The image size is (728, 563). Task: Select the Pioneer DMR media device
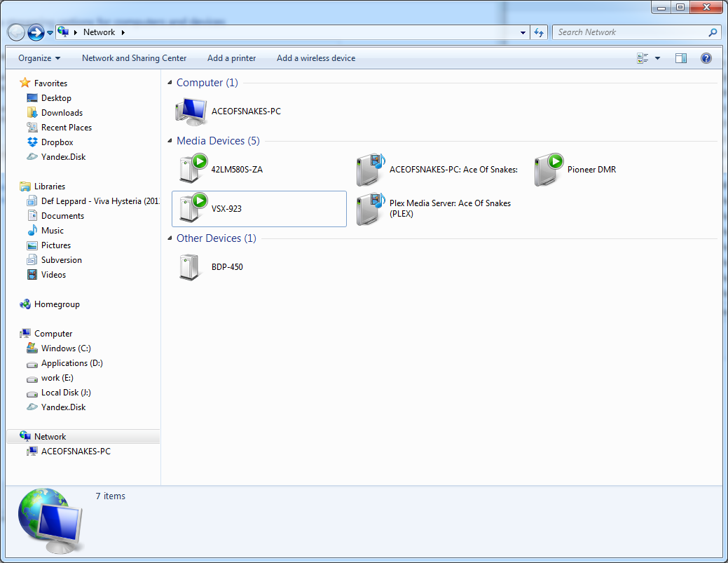549,170
